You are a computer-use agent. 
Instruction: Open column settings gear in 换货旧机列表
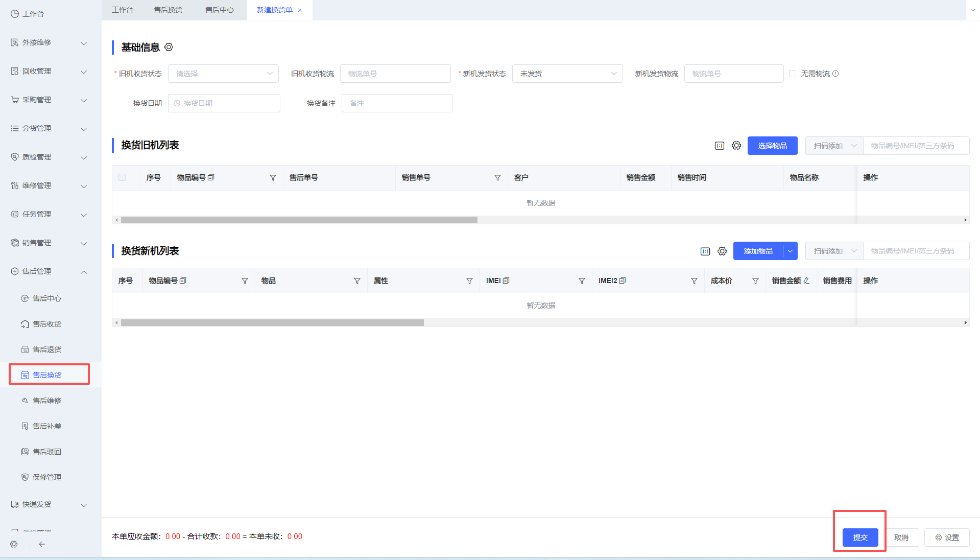click(736, 146)
